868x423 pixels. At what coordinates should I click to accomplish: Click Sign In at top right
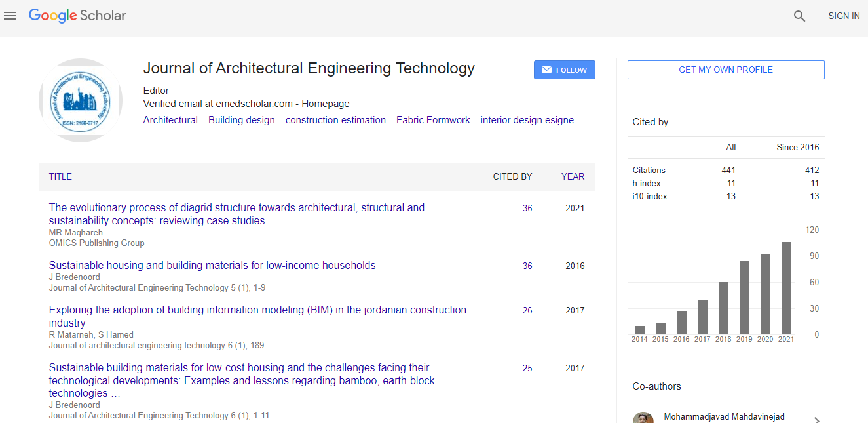[x=844, y=16]
